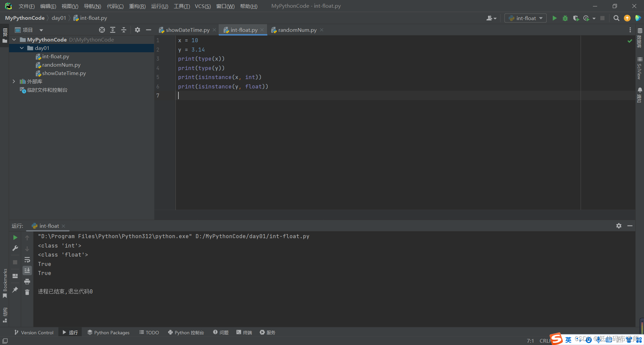Collapse the MyPythonCode root folder
Viewport: 644px width, 345px height.
pyautogui.click(x=14, y=40)
